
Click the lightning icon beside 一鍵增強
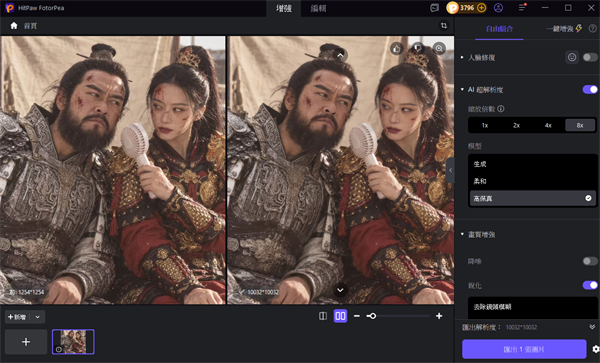(579, 28)
